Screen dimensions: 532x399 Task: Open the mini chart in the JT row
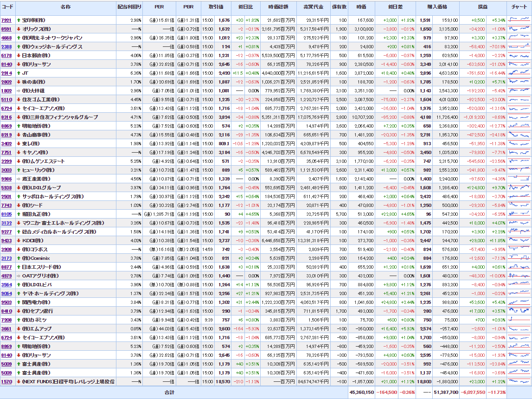pyautogui.click(x=519, y=73)
